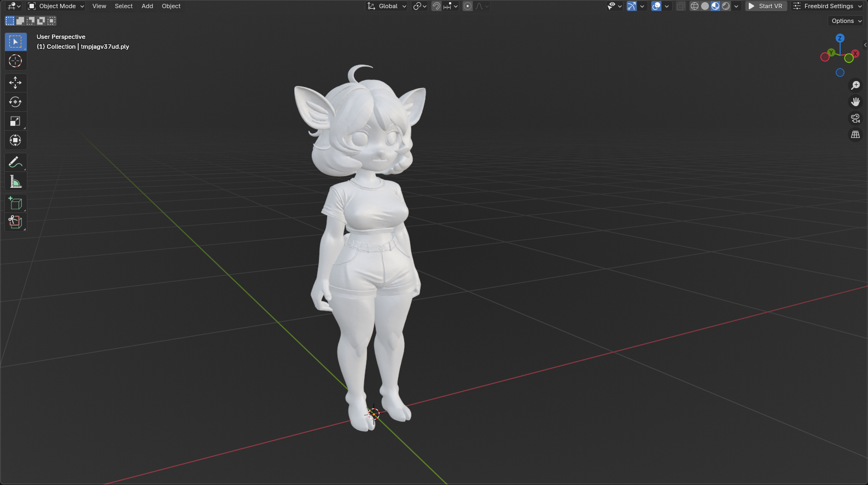868x485 pixels.
Task: Open the View menu
Action: [99, 6]
